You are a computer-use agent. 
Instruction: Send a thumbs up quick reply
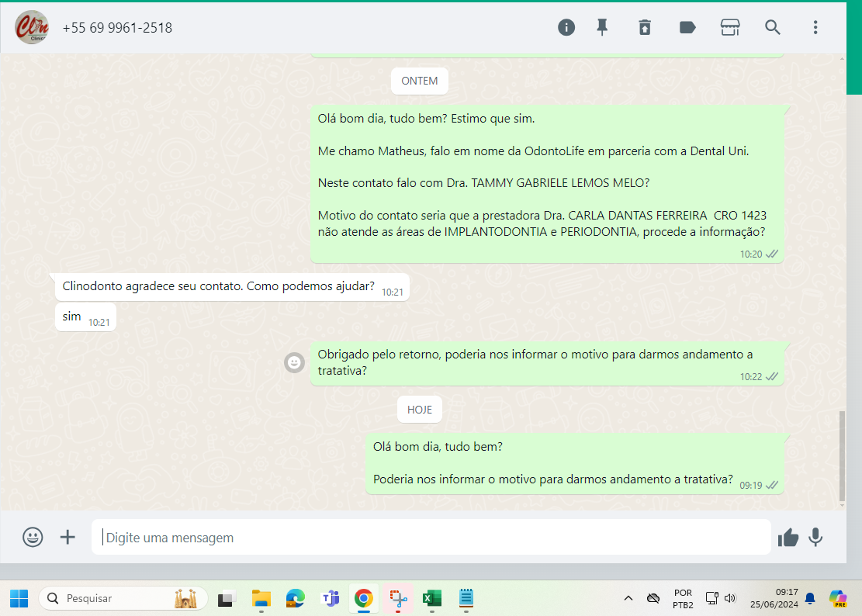click(x=788, y=537)
